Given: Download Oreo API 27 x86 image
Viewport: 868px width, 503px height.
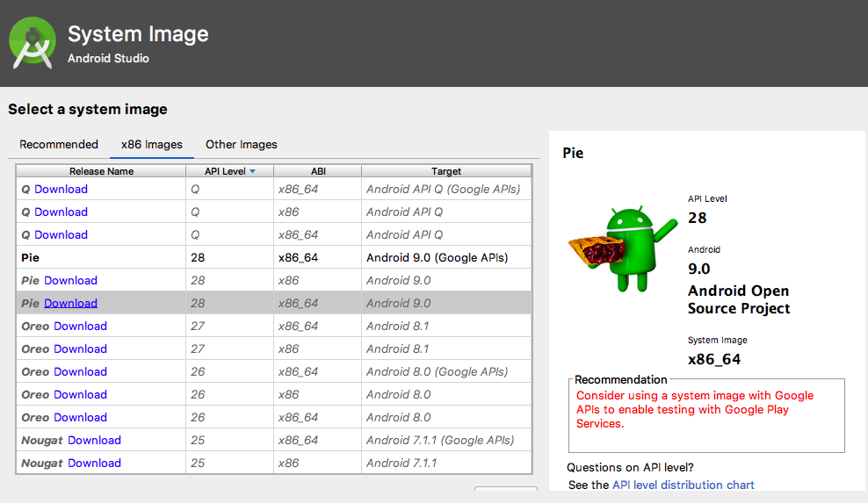Looking at the screenshot, I should click(80, 349).
